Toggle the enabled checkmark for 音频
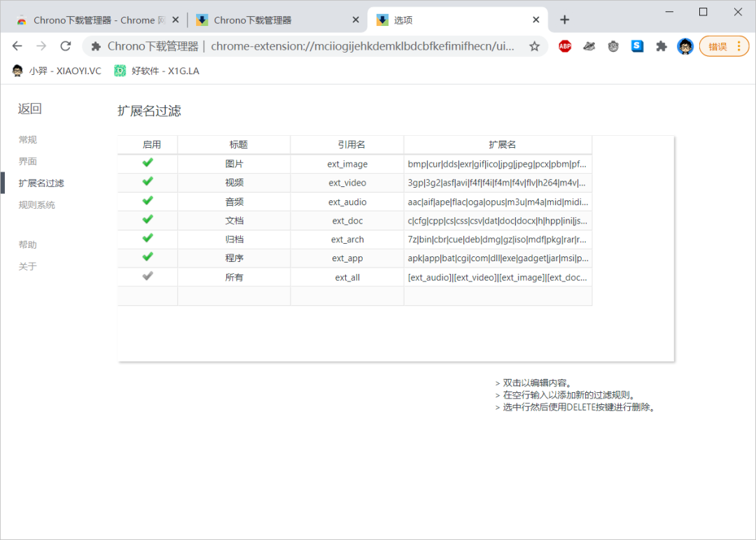The height and width of the screenshot is (540, 756). 148,200
